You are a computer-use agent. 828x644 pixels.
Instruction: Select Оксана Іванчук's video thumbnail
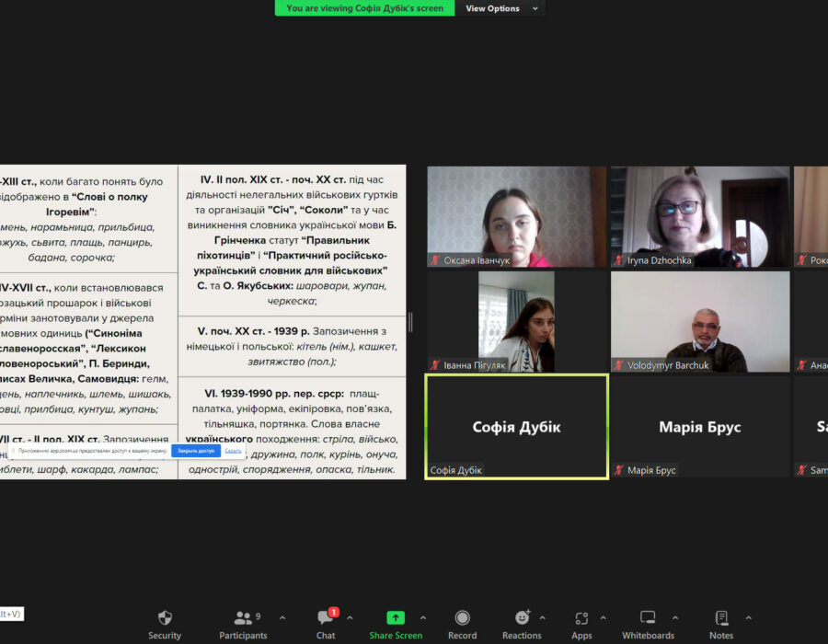tap(516, 216)
